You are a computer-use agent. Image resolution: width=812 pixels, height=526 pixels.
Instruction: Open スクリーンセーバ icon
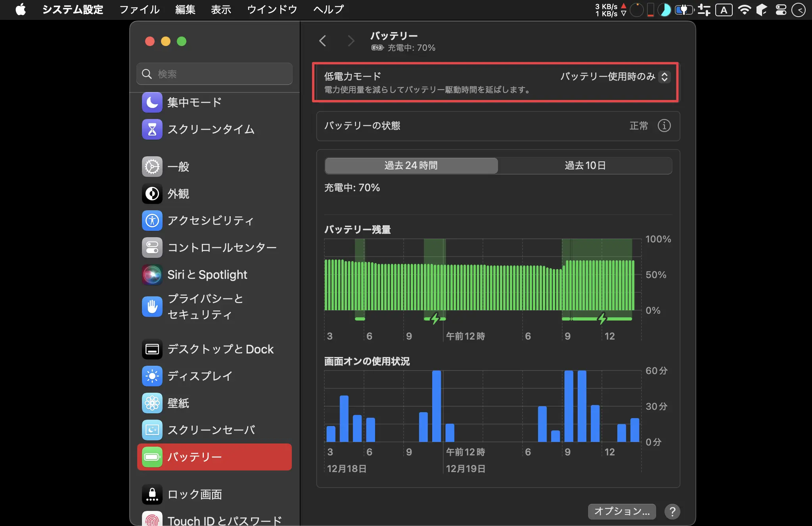click(152, 430)
